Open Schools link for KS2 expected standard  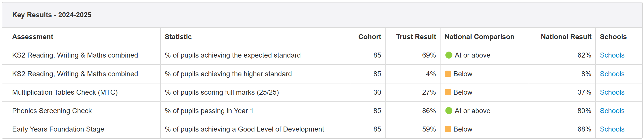pyautogui.click(x=612, y=55)
